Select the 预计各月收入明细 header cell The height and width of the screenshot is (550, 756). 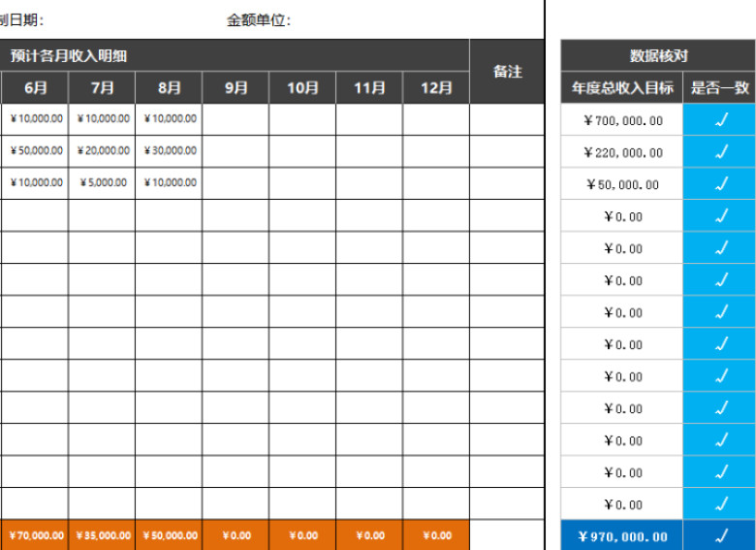click(235, 55)
